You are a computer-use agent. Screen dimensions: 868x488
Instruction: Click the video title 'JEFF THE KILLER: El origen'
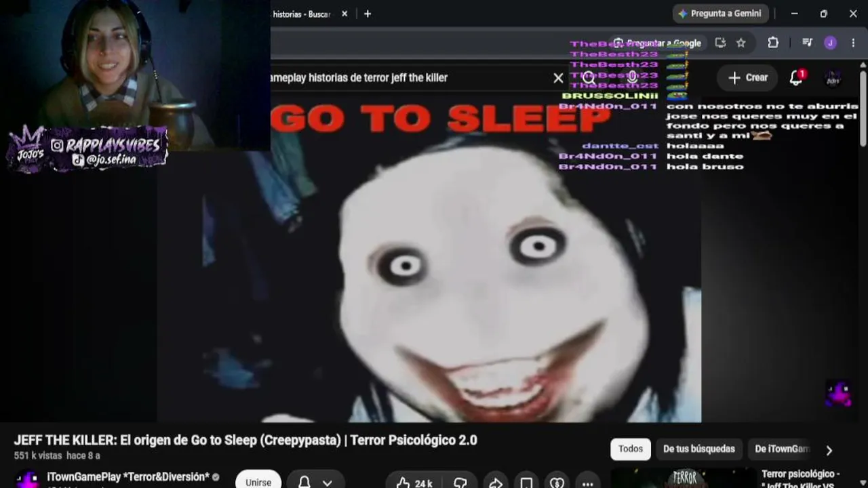coord(245,441)
